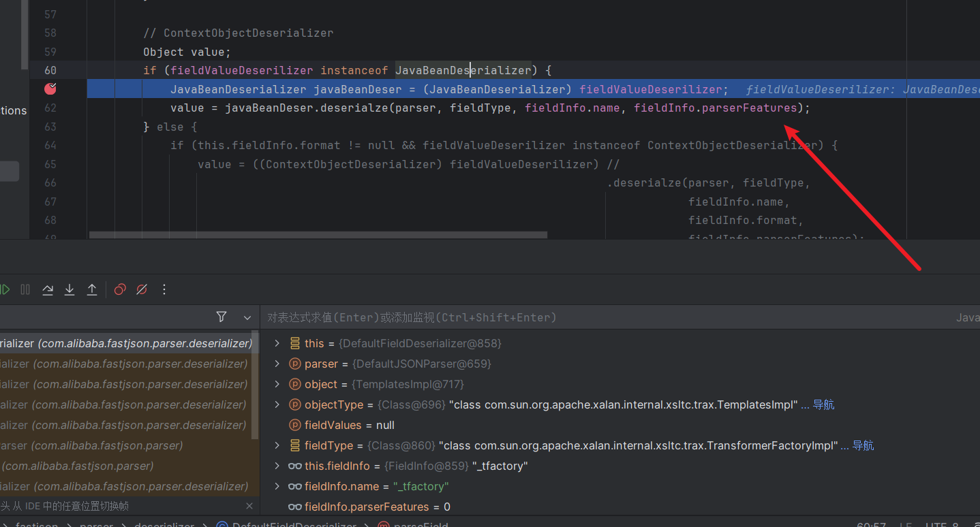Click the parameter icon beside 'parser'
This screenshot has width=980, height=527.
(x=294, y=364)
